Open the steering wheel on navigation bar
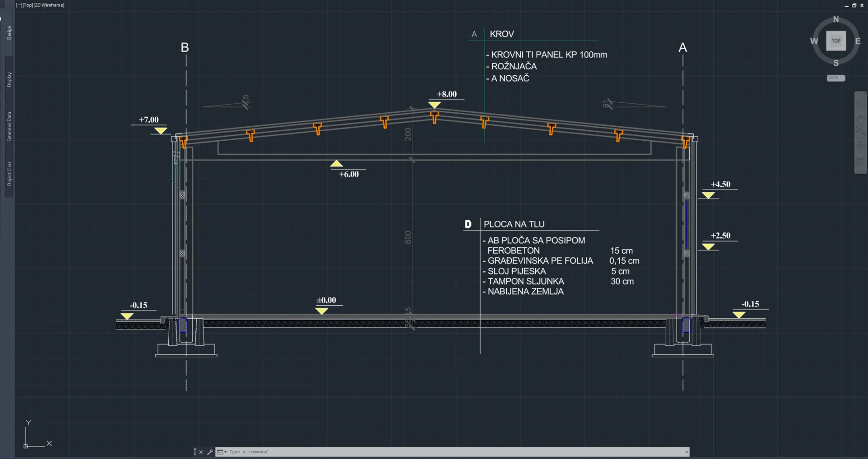Image resolution: width=868 pixels, height=459 pixels. click(x=861, y=103)
